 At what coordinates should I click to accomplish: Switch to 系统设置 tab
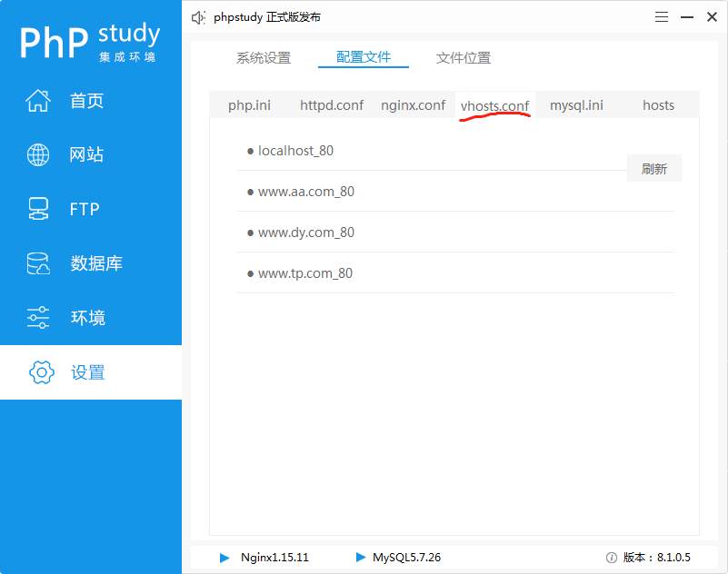coord(264,57)
